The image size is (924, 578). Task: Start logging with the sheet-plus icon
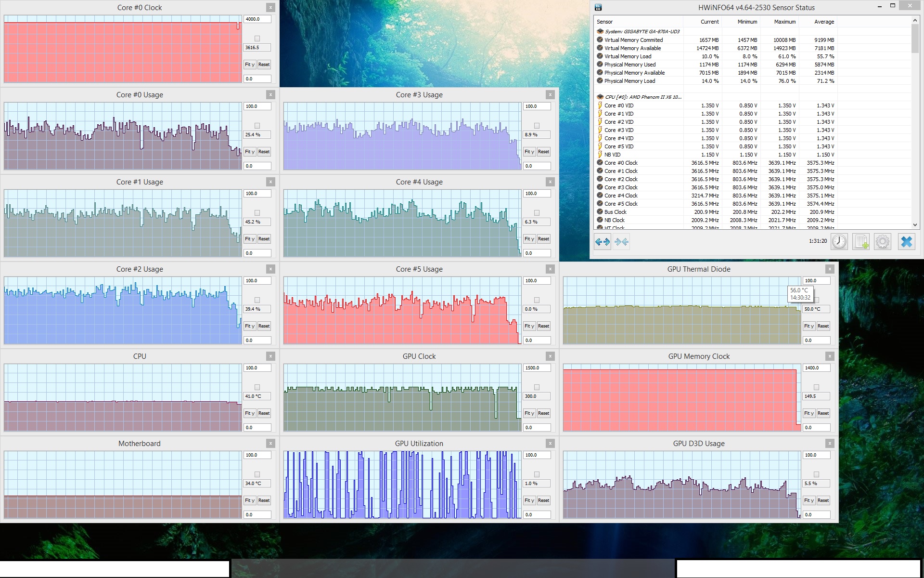click(x=861, y=241)
